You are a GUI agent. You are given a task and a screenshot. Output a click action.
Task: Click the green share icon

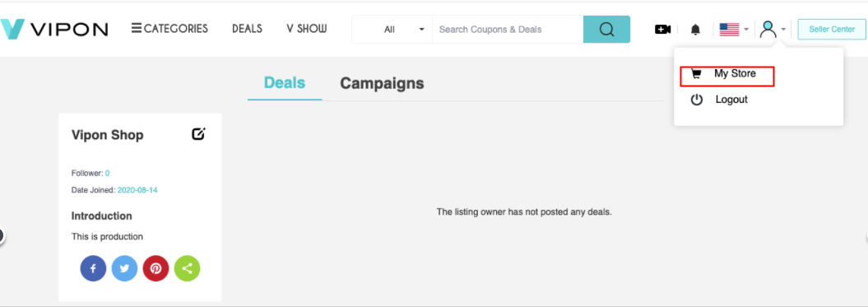click(x=187, y=269)
